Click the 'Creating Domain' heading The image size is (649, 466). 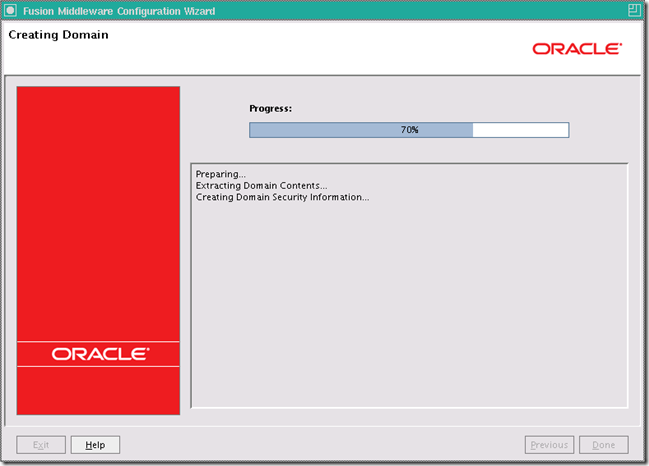(x=58, y=35)
